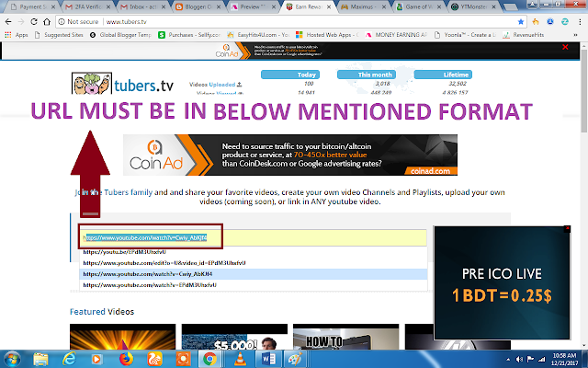Open the Yoonla bookmark
Screen dimensions: 588x368
(x=465, y=35)
